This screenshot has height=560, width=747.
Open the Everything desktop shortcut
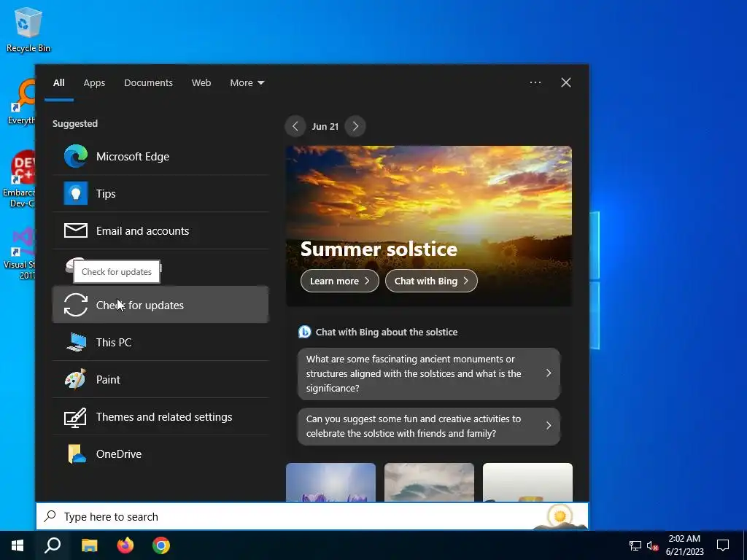pyautogui.click(x=21, y=102)
